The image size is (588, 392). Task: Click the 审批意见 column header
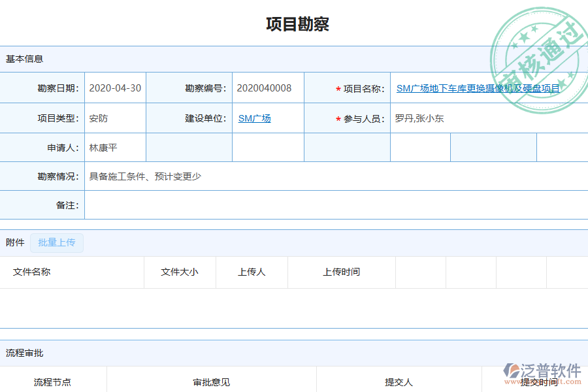pos(209,382)
